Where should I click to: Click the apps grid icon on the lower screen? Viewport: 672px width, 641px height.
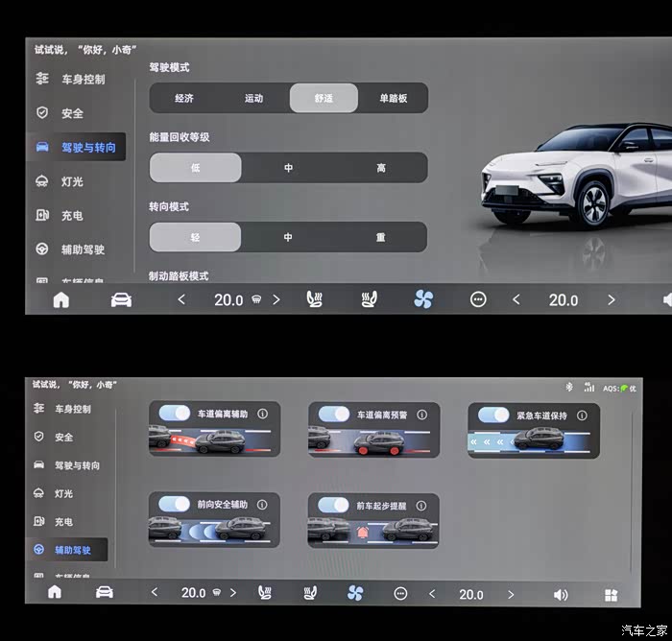pyautogui.click(x=611, y=594)
